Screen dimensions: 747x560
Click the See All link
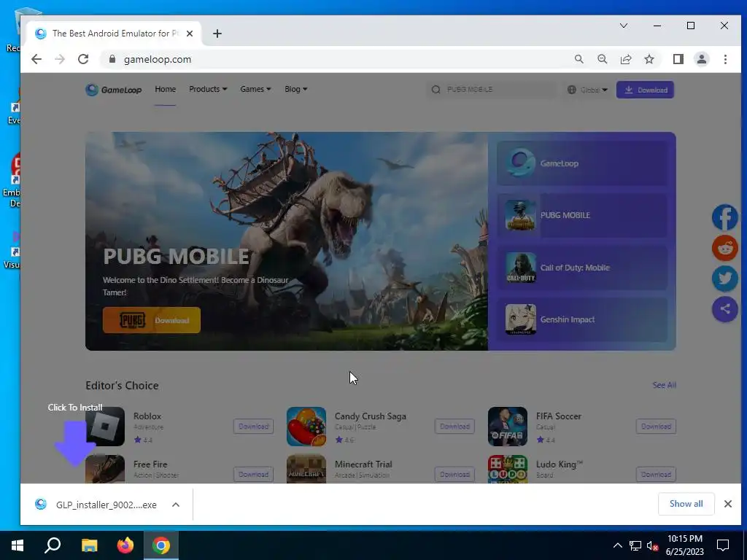(664, 385)
